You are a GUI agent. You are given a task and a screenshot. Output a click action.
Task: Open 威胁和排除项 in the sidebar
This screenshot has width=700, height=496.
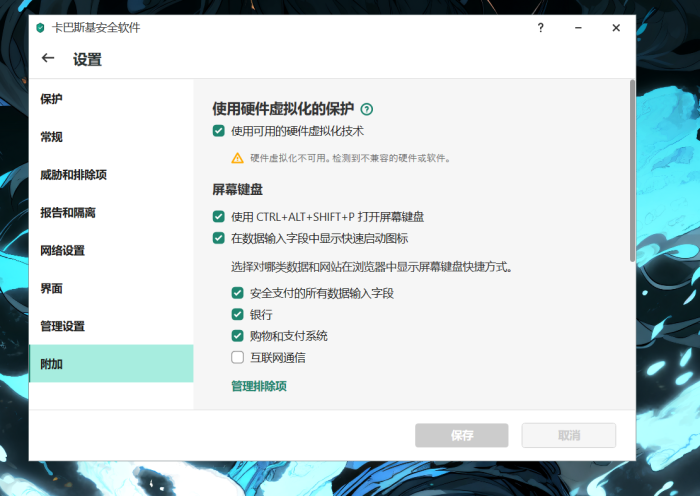tap(111, 175)
